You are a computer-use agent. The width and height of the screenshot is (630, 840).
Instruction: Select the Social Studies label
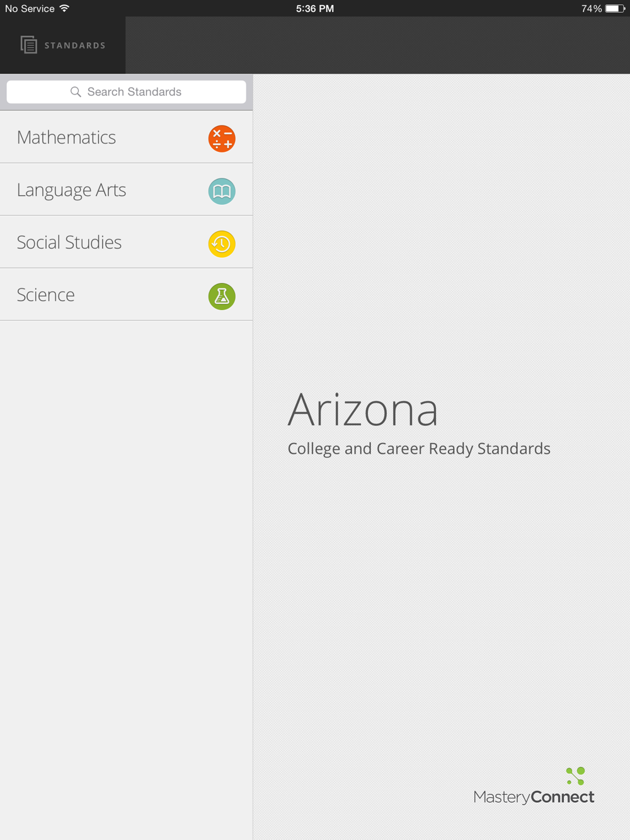click(x=69, y=243)
